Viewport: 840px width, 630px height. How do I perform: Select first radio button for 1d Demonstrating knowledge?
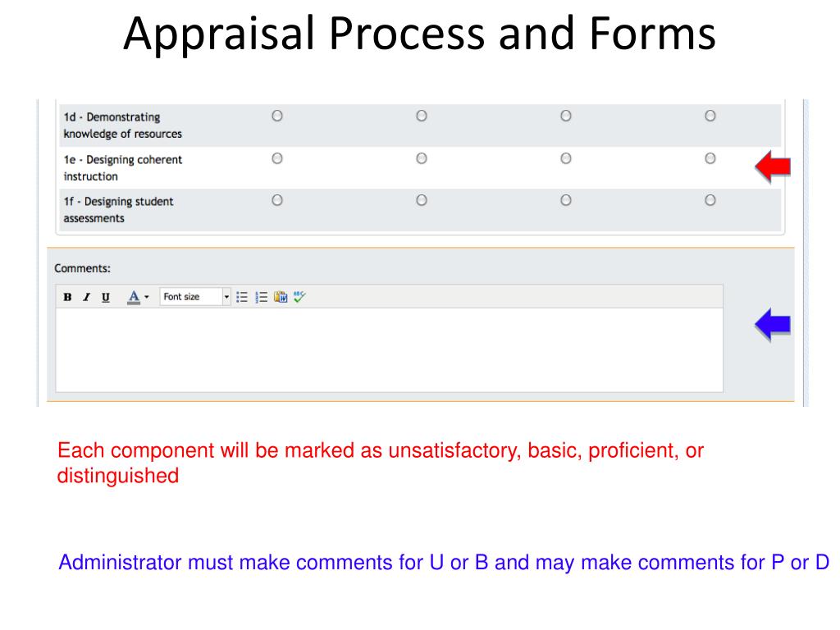277,116
